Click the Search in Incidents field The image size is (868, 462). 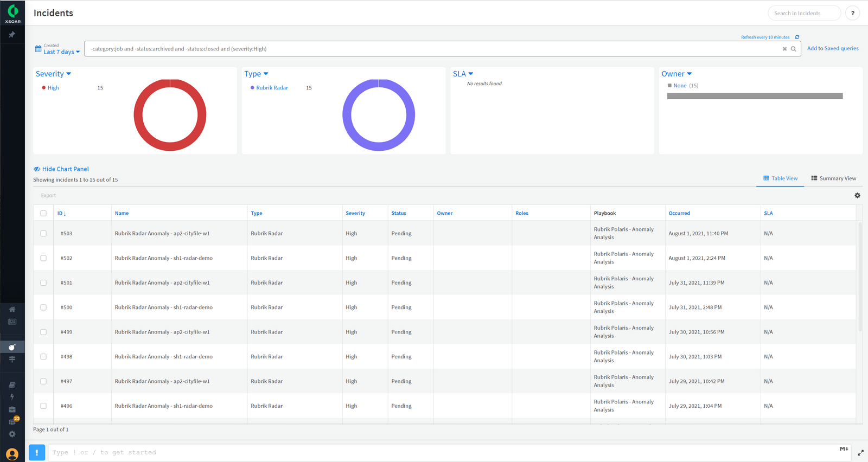803,13
